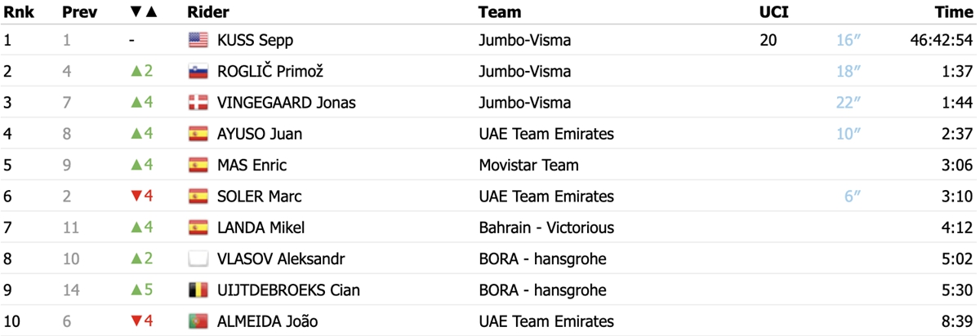980x336 pixels.
Task: Click the green up arrow in UIJTDEBROEKS row
Action: [x=136, y=290]
